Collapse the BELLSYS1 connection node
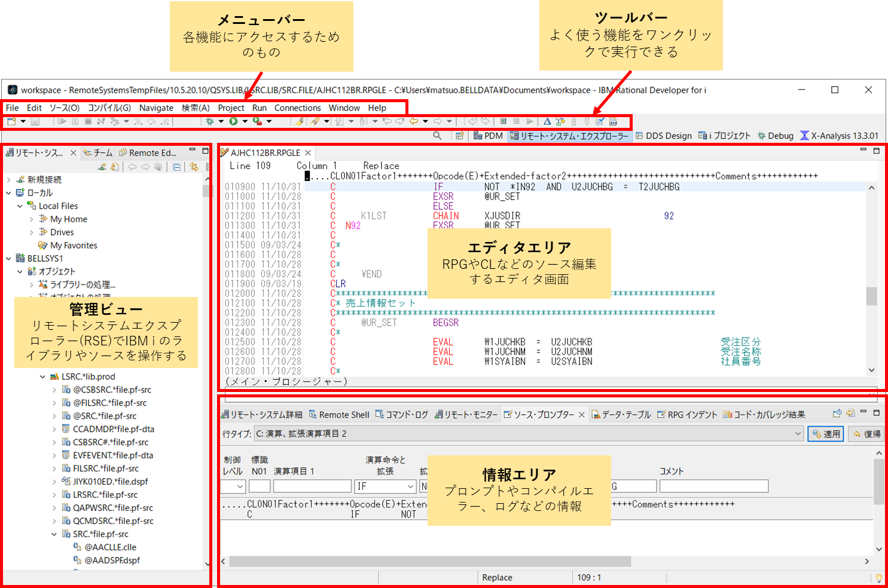This screenshot has width=888, height=588. pos(8,258)
